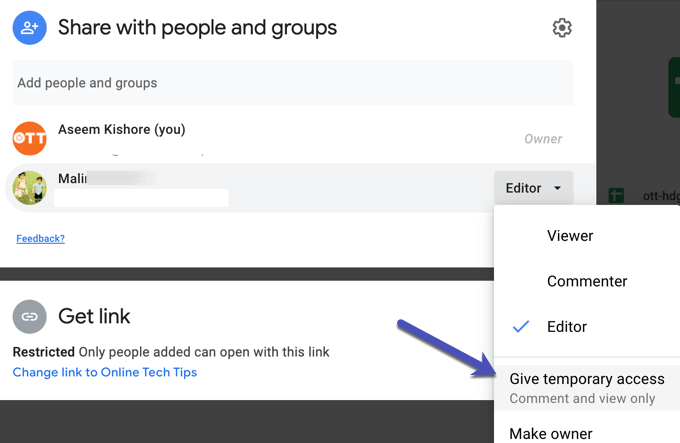Image resolution: width=680 pixels, height=443 pixels.
Task: Click the grey chain link icon
Action: pos(30,317)
